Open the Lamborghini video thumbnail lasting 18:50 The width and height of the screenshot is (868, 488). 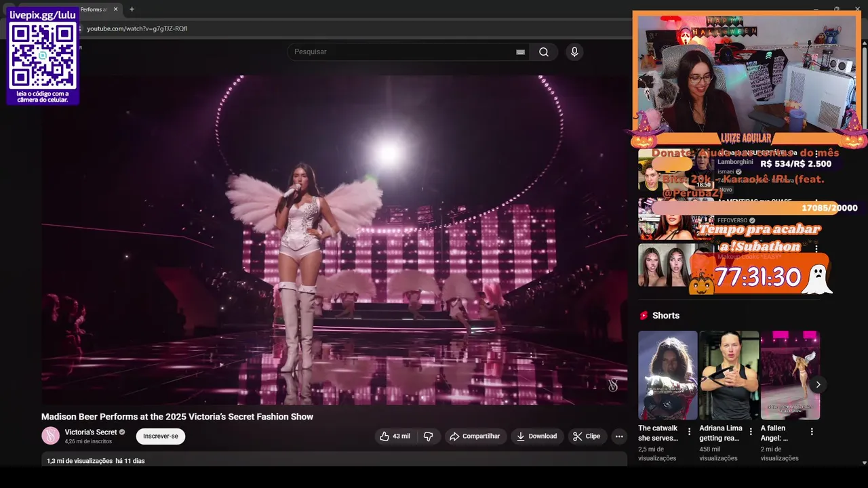coord(676,170)
